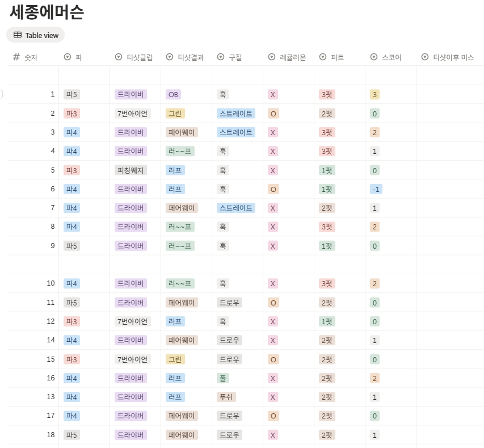Switch to the Table view tab
Screen dimensions: 484x448
35,35
